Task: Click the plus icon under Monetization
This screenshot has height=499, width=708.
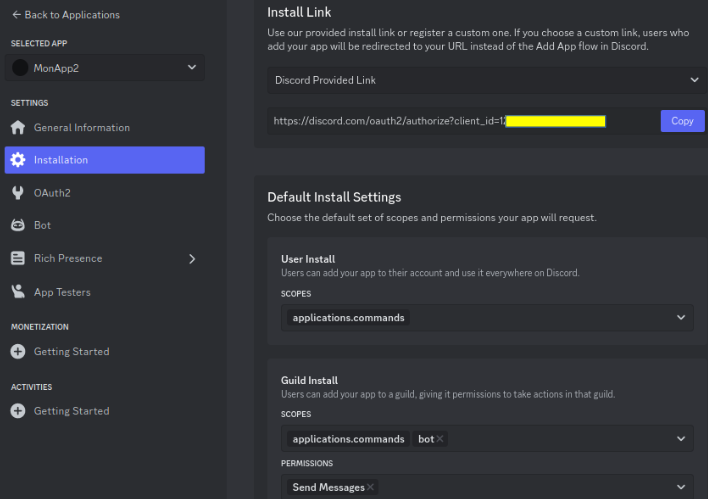Action: 18,351
